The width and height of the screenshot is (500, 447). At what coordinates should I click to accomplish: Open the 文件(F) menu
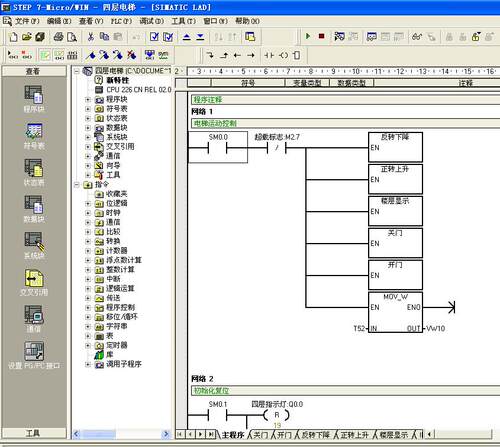pos(27,21)
